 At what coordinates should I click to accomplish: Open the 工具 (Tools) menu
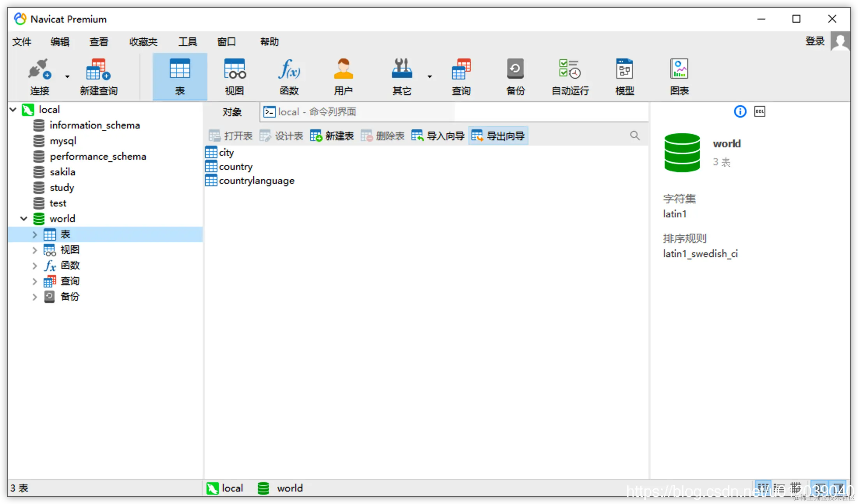(x=187, y=42)
